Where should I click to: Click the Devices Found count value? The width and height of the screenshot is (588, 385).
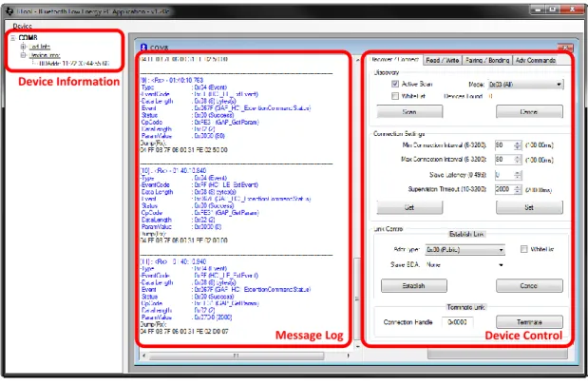(x=490, y=96)
